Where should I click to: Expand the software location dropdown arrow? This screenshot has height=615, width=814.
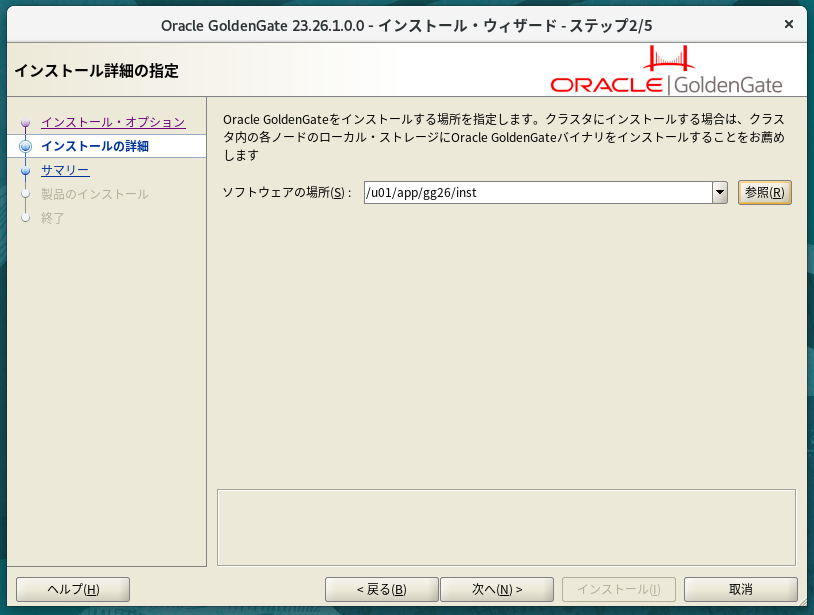[719, 192]
